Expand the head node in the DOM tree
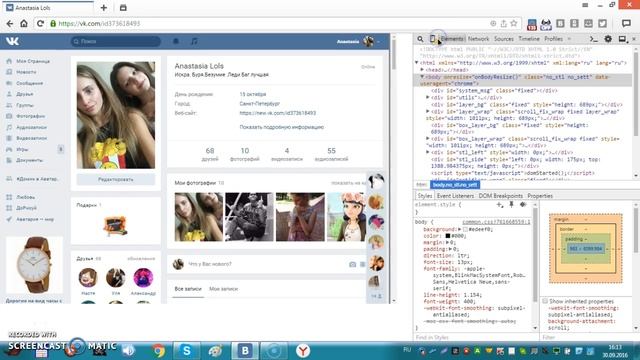This screenshot has height=360, width=640. tap(422, 70)
